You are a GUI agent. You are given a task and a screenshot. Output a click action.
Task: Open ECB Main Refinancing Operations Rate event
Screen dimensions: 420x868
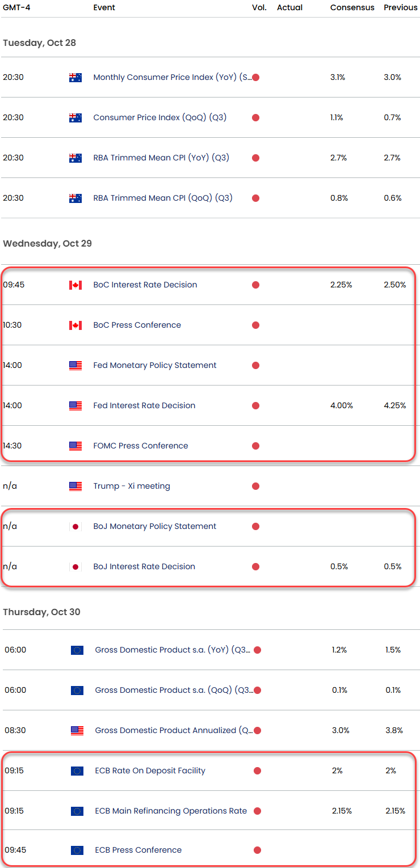pyautogui.click(x=171, y=811)
